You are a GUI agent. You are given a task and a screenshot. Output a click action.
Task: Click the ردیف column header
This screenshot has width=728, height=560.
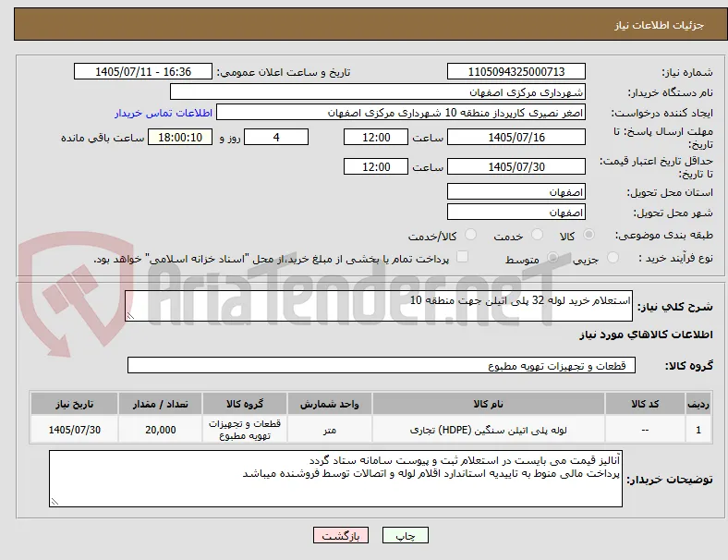tap(698, 404)
